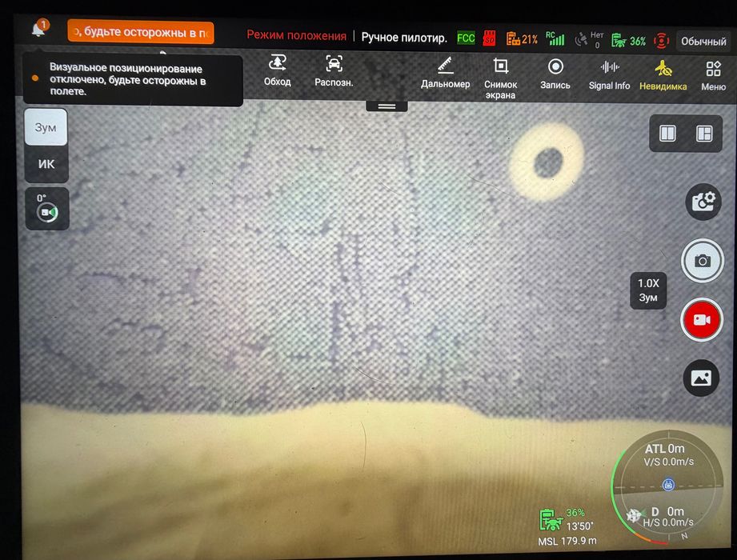Open camera settings gear icon

tap(703, 202)
